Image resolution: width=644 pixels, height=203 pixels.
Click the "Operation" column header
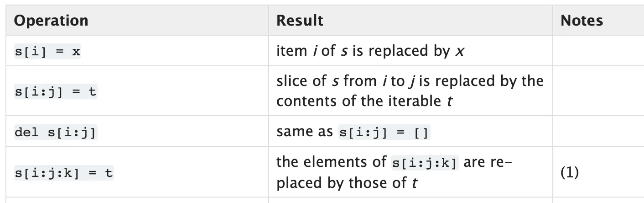point(51,21)
